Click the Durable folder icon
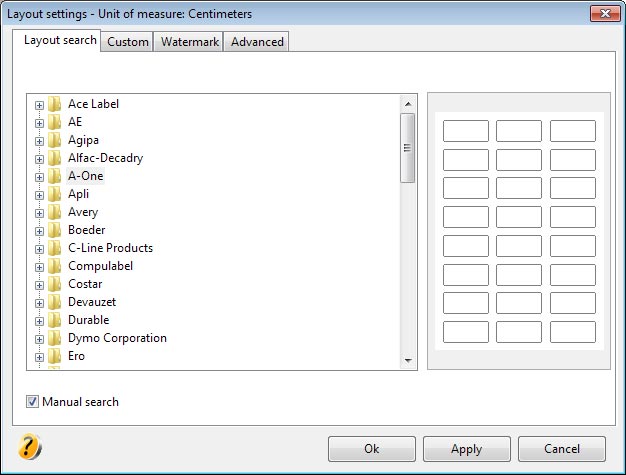This screenshot has width=626, height=475. [x=55, y=320]
